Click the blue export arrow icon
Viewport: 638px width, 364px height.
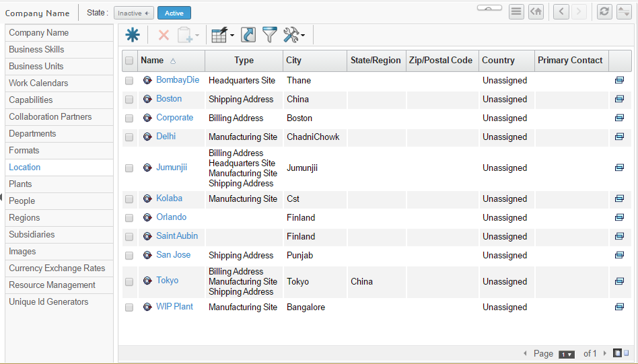coord(248,35)
